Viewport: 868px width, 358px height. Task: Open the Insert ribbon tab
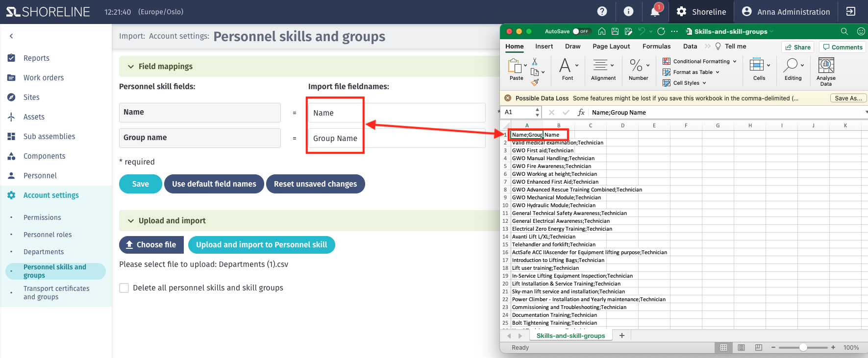point(544,46)
